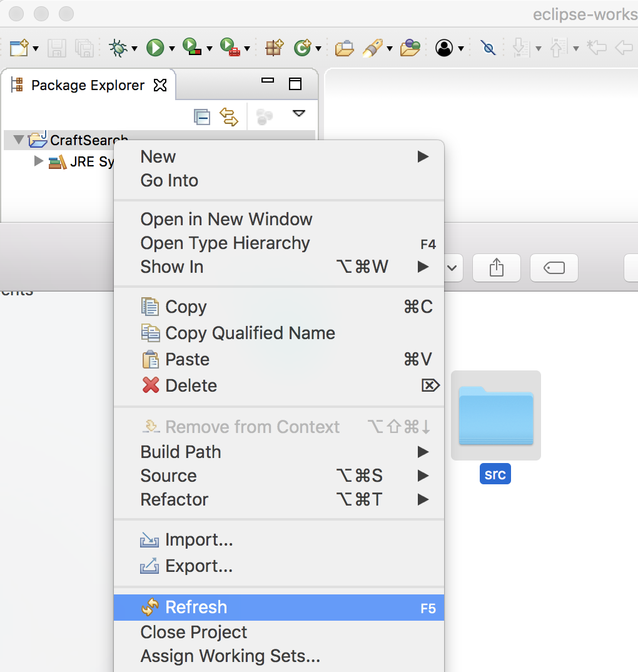Open the dropdown arrow beside Run button
The image size is (638, 672).
coord(171,48)
